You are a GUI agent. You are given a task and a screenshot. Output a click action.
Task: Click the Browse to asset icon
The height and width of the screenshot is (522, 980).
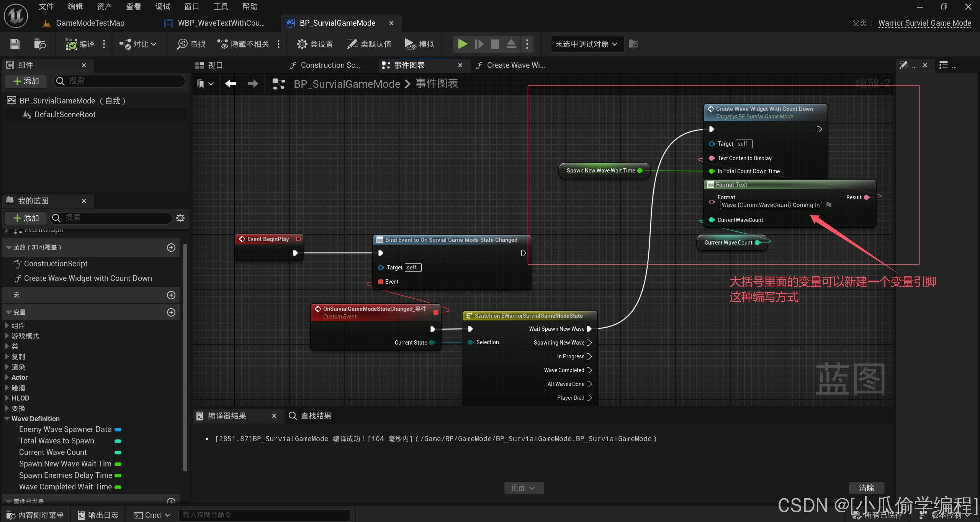40,44
